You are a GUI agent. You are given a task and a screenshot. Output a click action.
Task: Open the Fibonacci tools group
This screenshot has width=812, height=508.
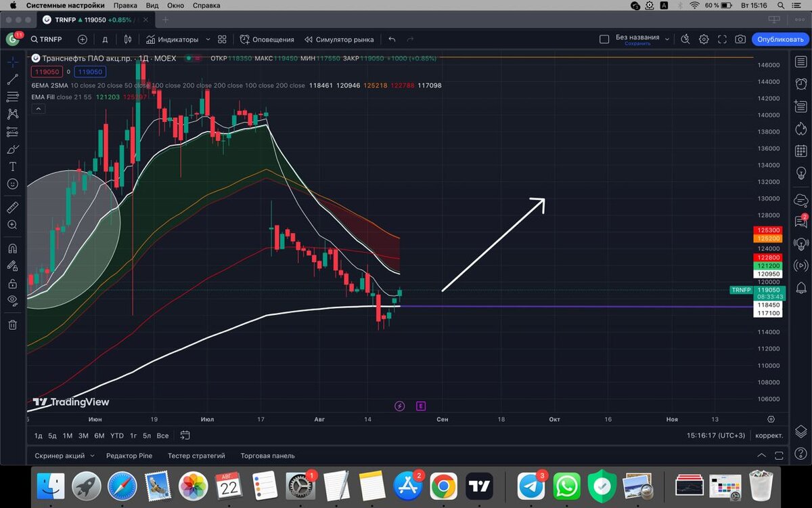coord(12,97)
